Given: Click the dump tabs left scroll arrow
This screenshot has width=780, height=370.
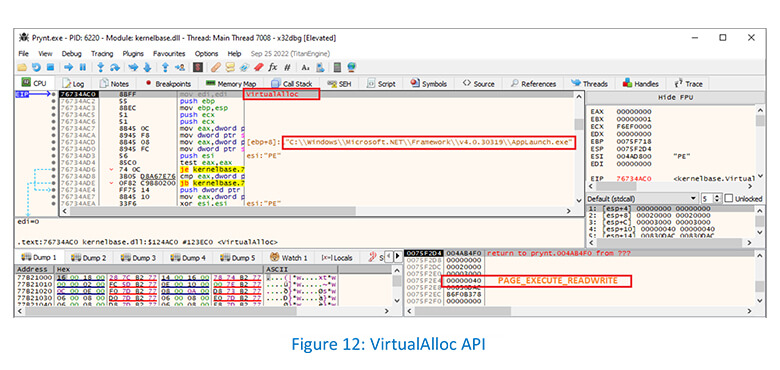Looking at the screenshot, I should (389, 257).
